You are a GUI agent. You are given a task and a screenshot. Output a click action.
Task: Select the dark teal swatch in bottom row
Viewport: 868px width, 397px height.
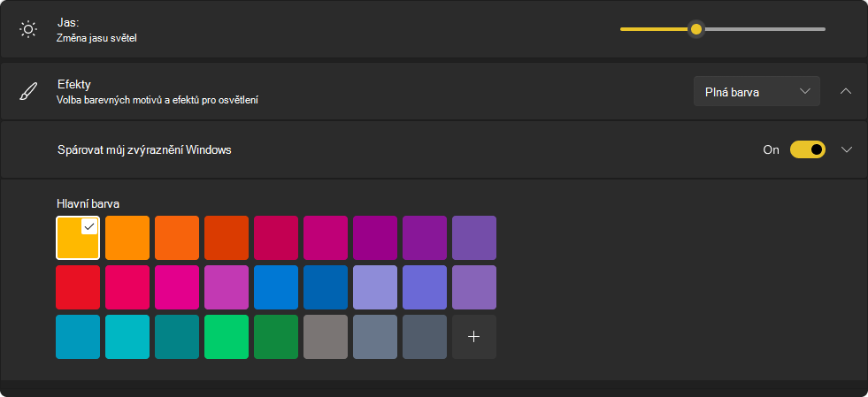tap(177, 337)
